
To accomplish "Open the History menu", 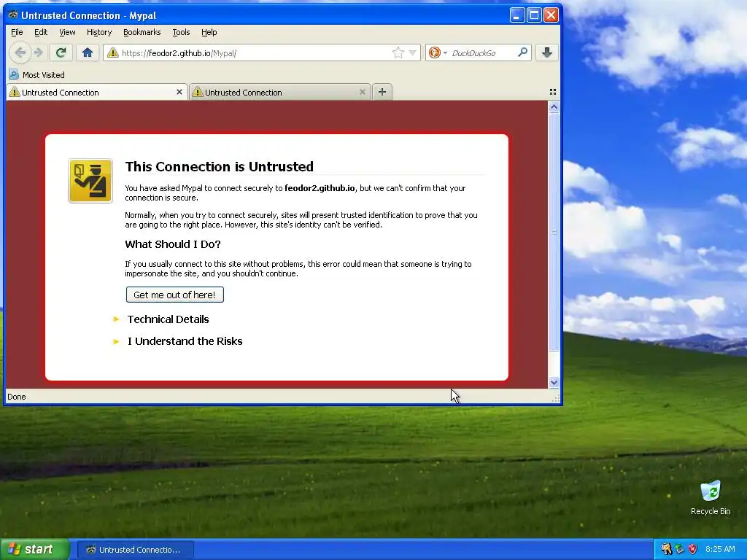I will [x=99, y=32].
